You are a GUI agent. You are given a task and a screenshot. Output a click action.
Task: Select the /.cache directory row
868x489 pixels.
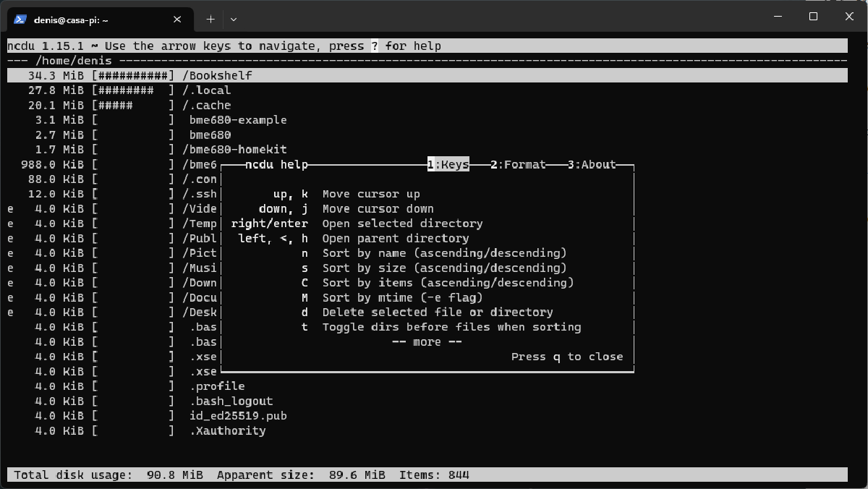click(x=427, y=105)
